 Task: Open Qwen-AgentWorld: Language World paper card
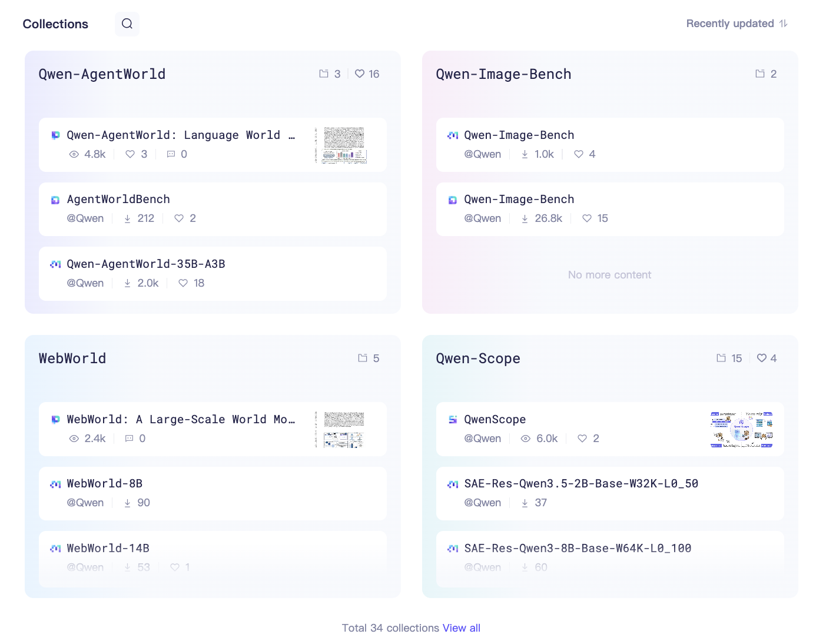point(213,145)
